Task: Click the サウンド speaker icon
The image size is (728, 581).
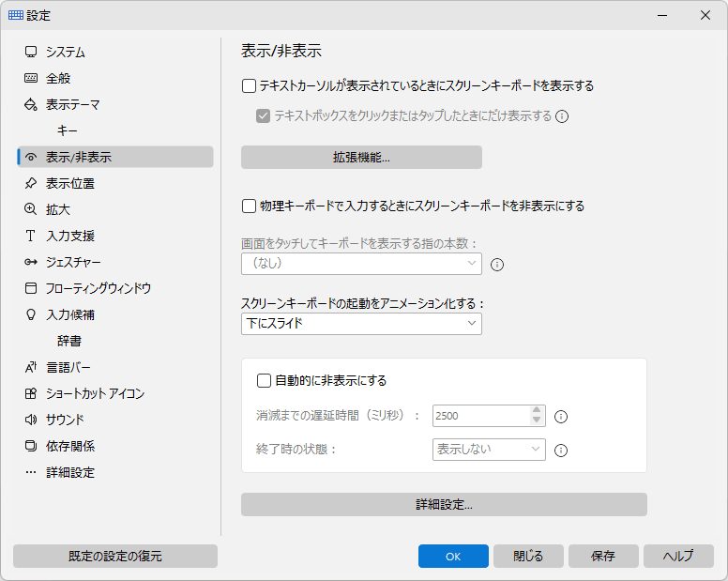Action: pyautogui.click(x=31, y=420)
